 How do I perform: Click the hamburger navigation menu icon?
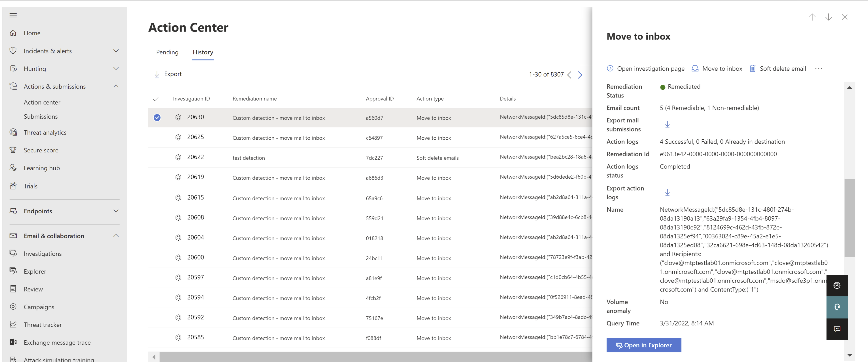(x=13, y=15)
